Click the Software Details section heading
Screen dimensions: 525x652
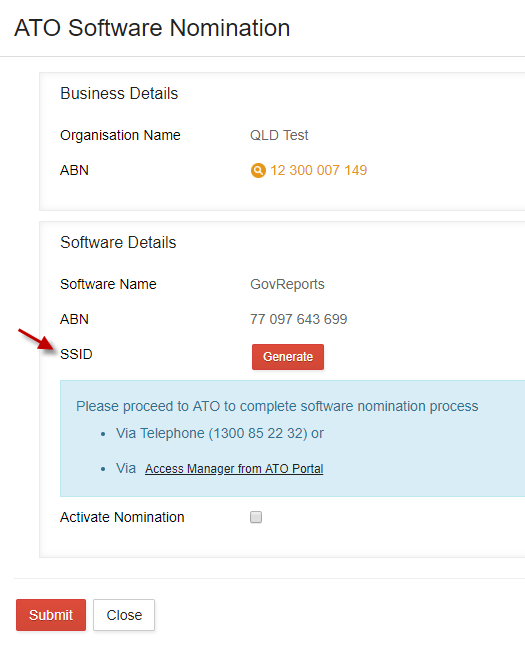[118, 242]
